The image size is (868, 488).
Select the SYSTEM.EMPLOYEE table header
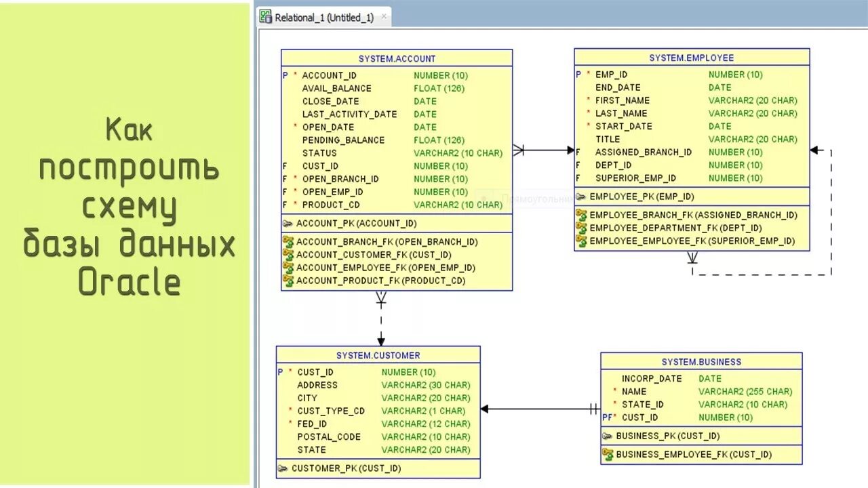click(692, 58)
